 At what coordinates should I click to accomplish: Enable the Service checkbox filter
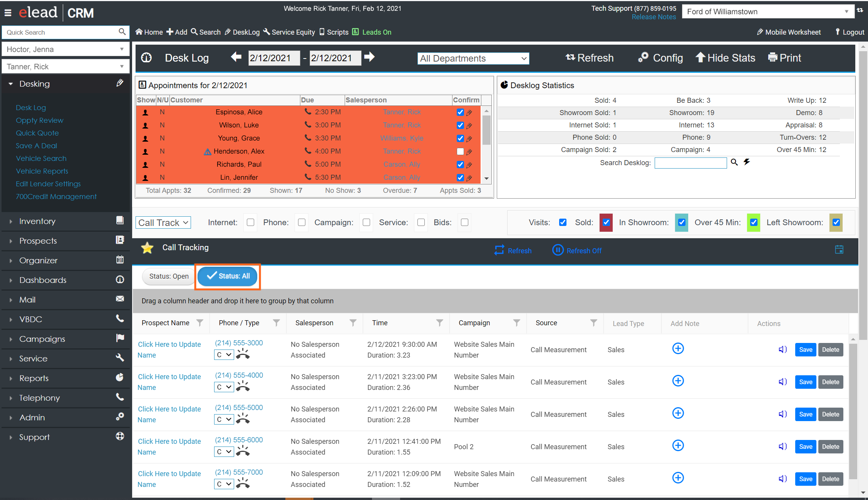(x=421, y=222)
